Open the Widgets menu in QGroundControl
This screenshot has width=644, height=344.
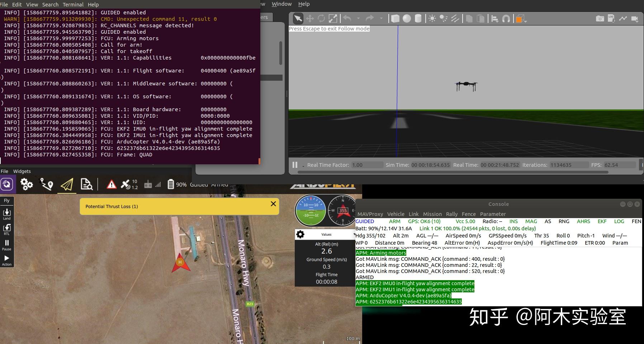click(x=22, y=171)
